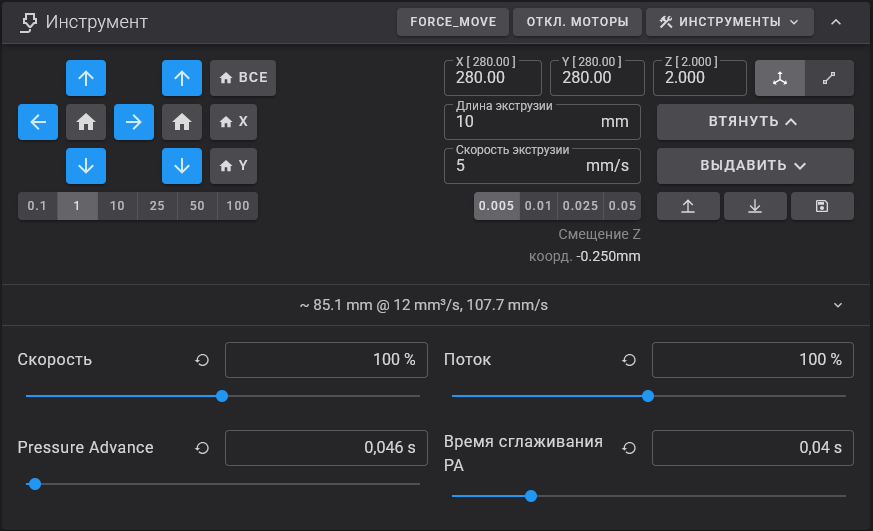Select 0.01 Z offset increment
This screenshot has width=873, height=531.
coord(538,206)
